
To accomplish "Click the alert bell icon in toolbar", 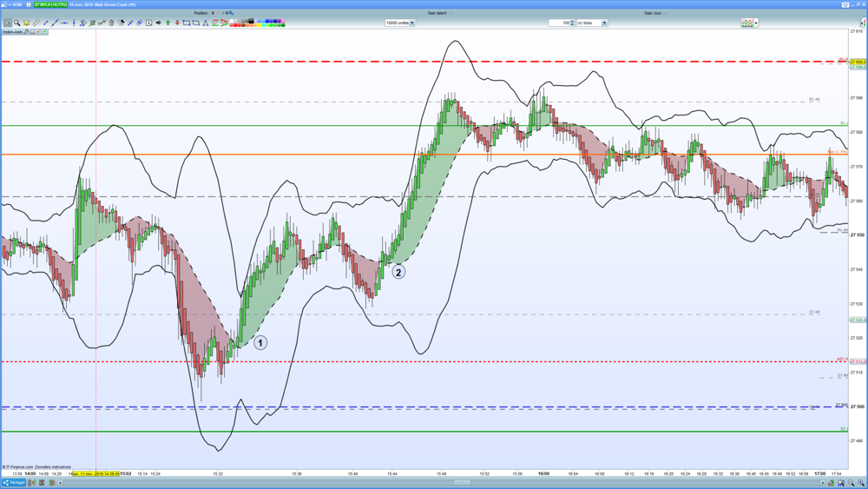I will coord(27,23).
